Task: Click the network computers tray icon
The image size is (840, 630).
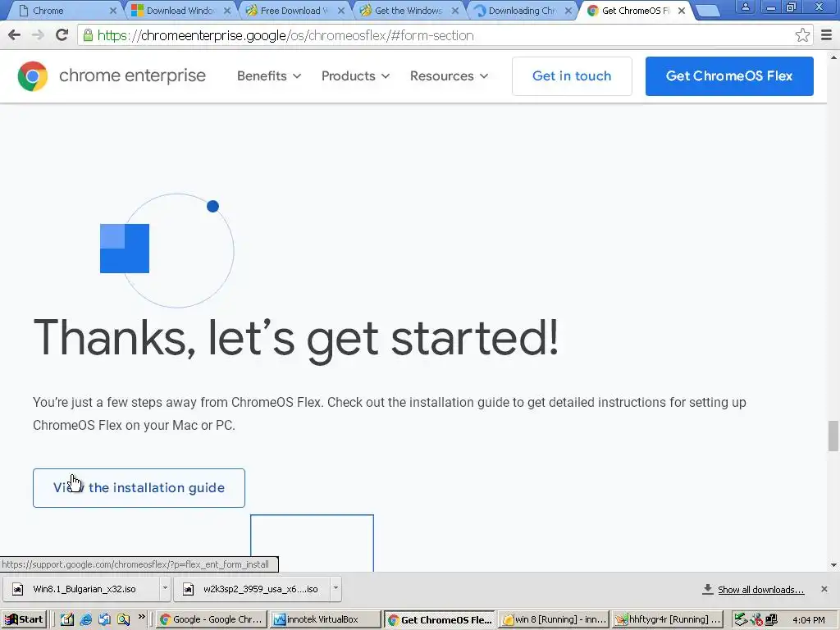Action: (x=771, y=620)
